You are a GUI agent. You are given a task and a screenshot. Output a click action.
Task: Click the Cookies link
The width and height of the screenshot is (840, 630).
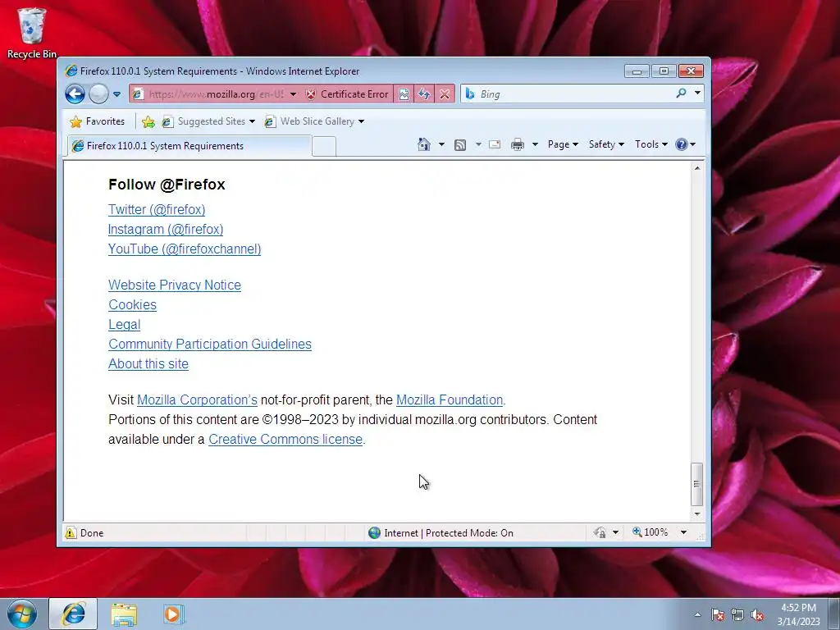pos(132,305)
